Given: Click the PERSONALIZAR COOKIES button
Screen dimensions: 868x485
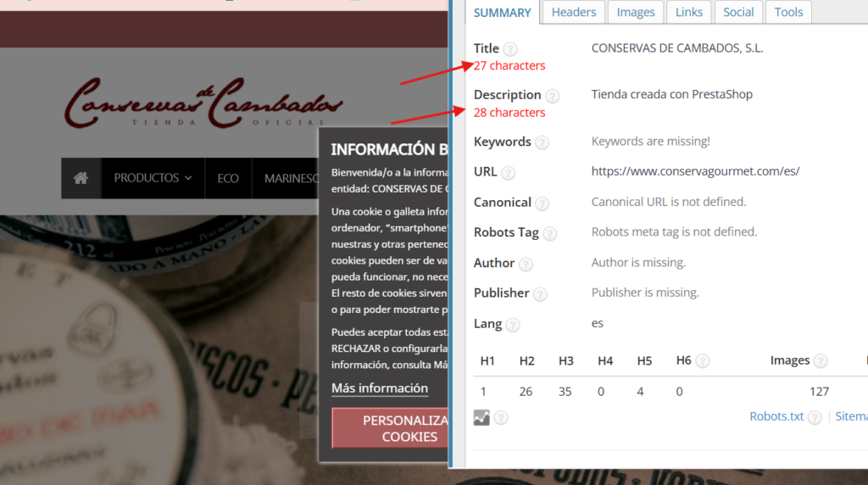Looking at the screenshot, I should coord(390,428).
